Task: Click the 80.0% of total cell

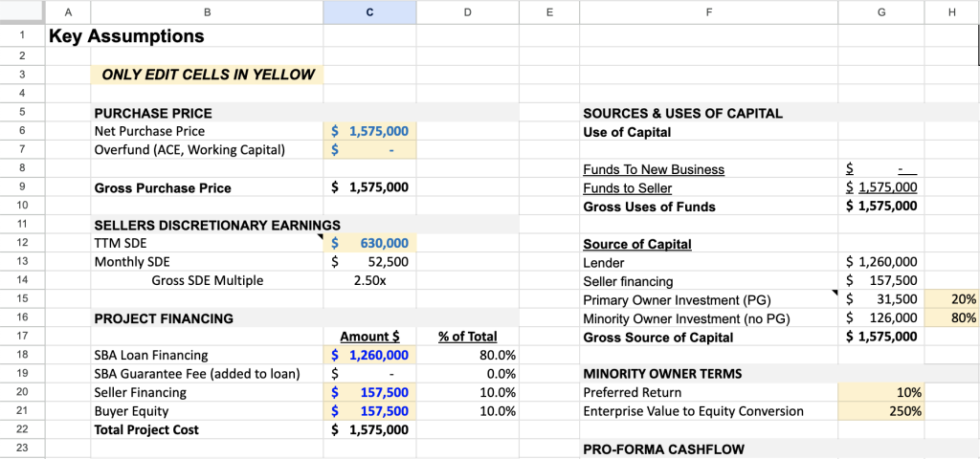Action: tap(467, 356)
